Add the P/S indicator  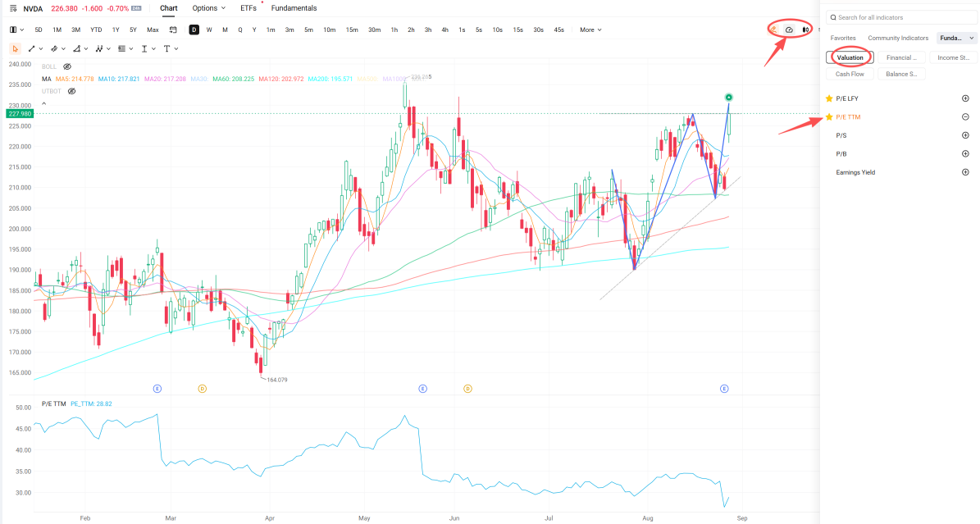[965, 135]
